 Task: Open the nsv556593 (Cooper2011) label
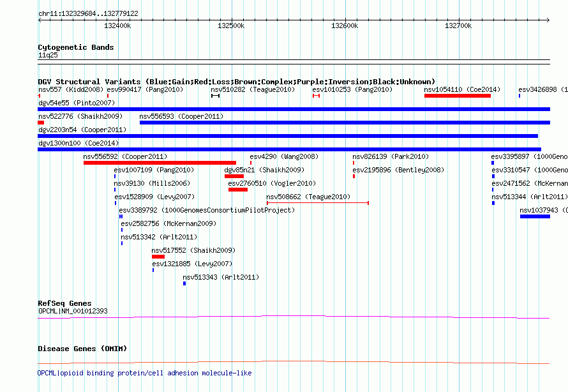pos(181,116)
